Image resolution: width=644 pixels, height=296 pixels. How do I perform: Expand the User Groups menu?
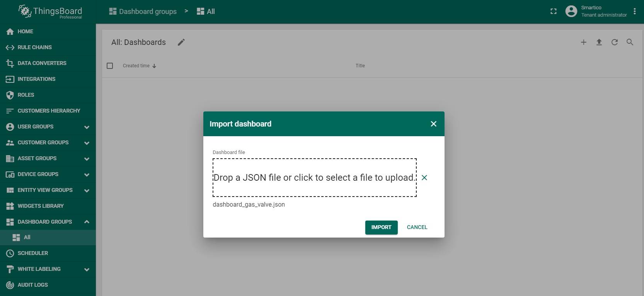point(87,127)
